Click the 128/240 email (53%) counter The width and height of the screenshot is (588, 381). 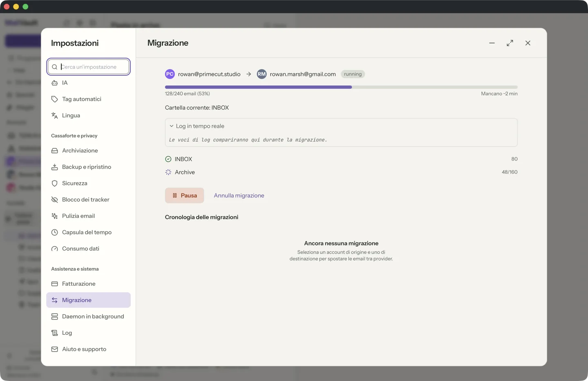(187, 94)
